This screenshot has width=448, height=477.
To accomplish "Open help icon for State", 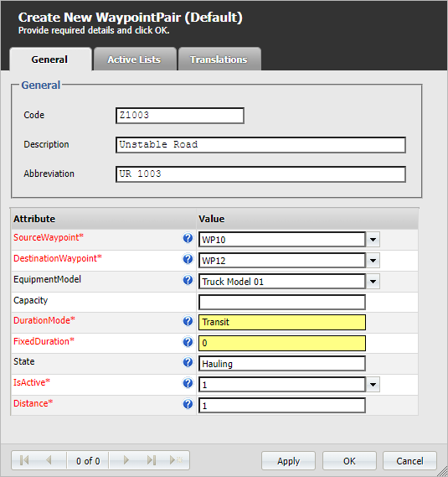I will click(188, 362).
